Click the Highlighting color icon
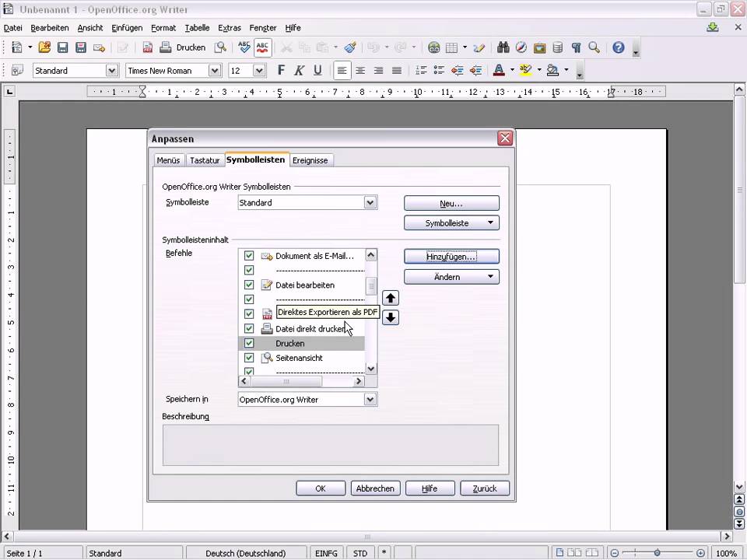The width and height of the screenshot is (747, 560). 525,71
